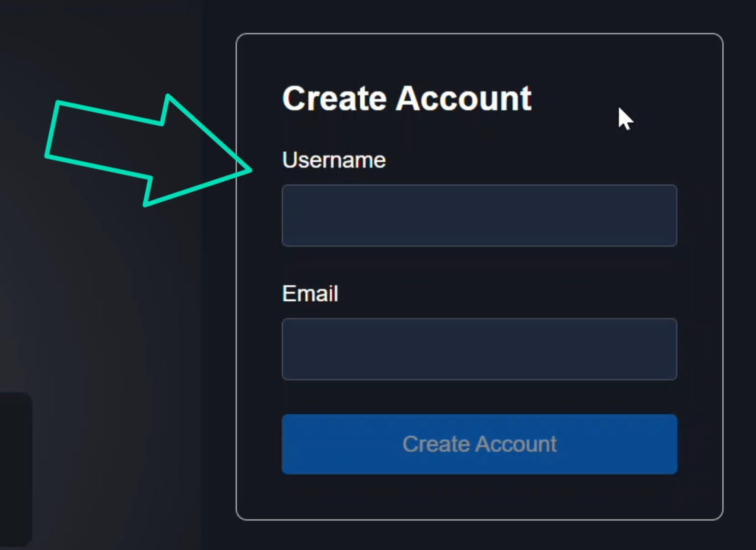Select the Email field label
756x550 pixels.
pos(309,293)
